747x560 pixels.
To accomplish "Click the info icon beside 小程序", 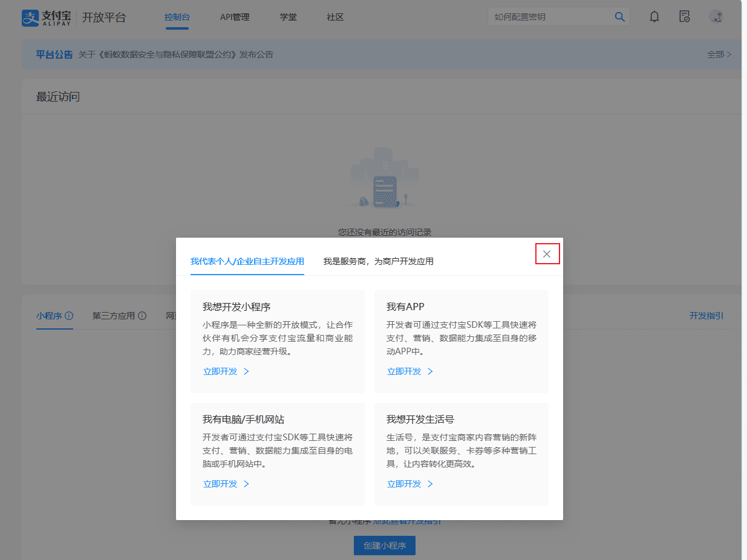I will [69, 316].
